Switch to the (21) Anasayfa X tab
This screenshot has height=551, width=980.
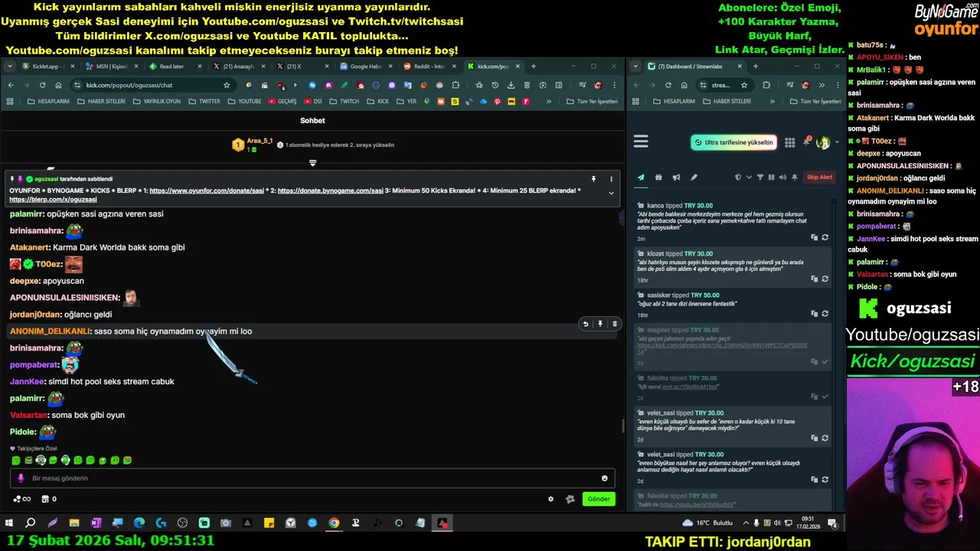pos(239,67)
